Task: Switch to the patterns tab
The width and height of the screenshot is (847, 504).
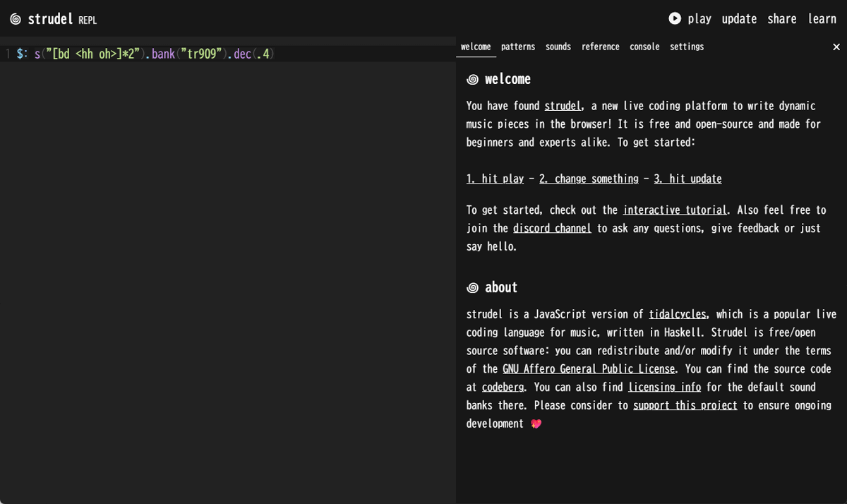Action: pyautogui.click(x=517, y=47)
